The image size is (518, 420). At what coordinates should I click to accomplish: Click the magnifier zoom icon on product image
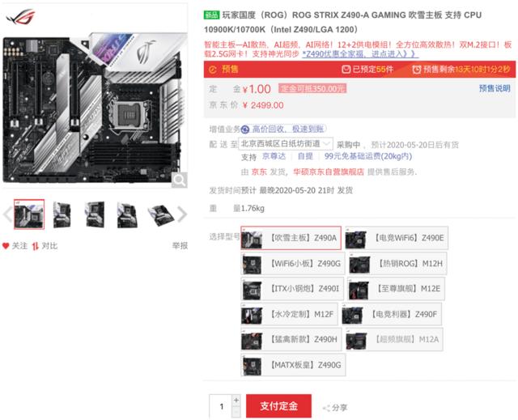pyautogui.click(x=180, y=180)
